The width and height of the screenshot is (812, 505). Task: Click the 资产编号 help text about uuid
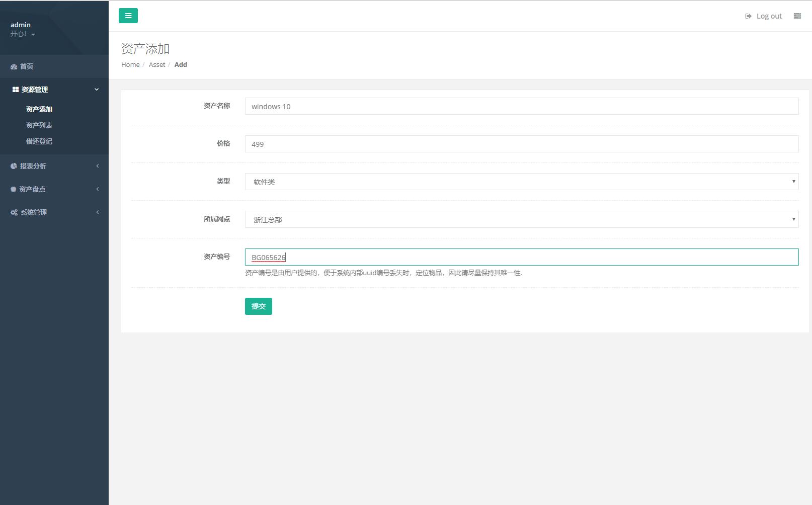pyautogui.click(x=383, y=273)
